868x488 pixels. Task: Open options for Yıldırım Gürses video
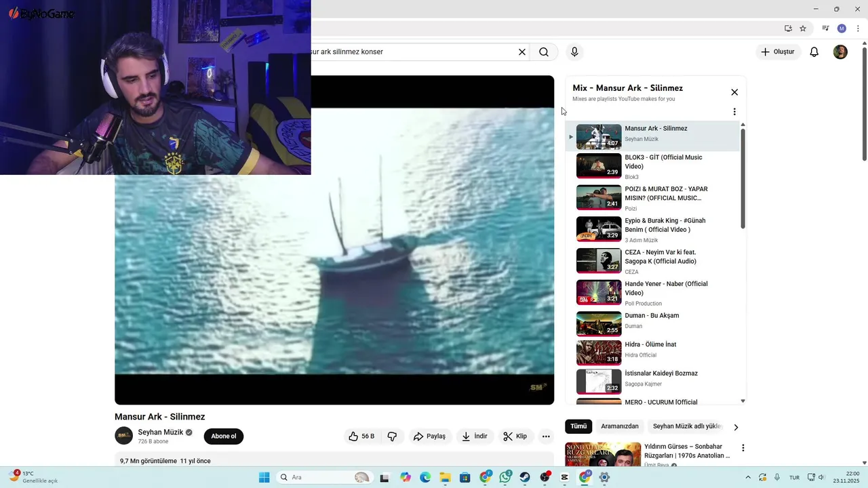743,448
